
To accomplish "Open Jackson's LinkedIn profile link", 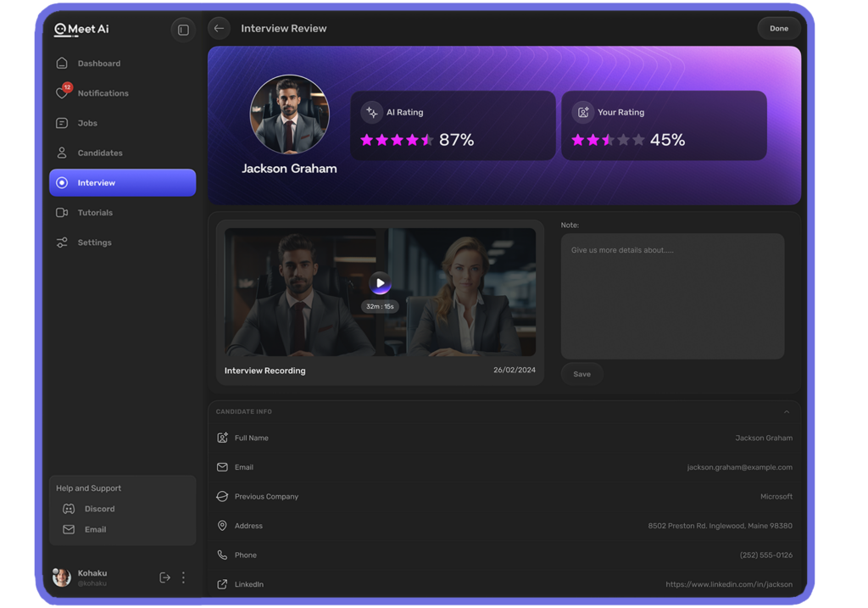I will pos(729,584).
